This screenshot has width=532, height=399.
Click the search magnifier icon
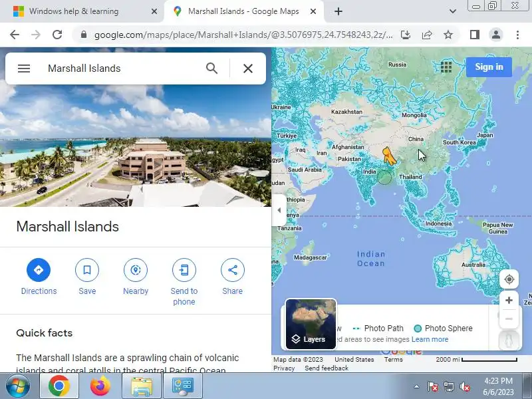[x=211, y=68]
